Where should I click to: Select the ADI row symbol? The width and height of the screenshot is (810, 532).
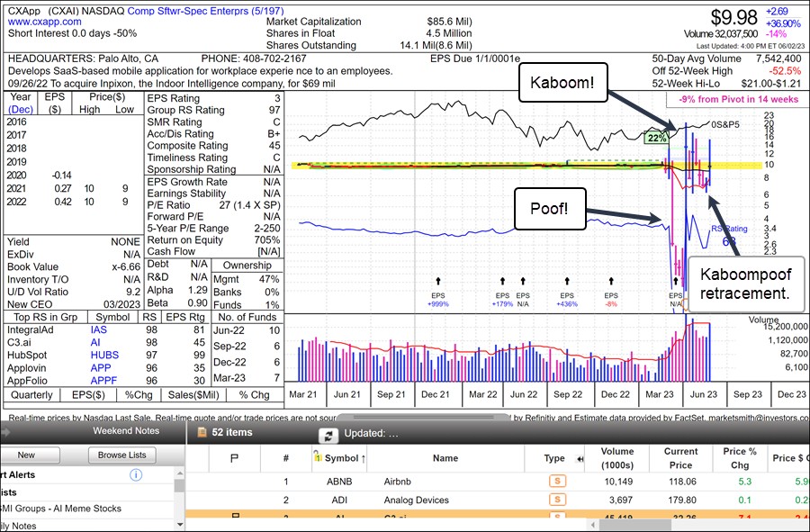tap(339, 500)
